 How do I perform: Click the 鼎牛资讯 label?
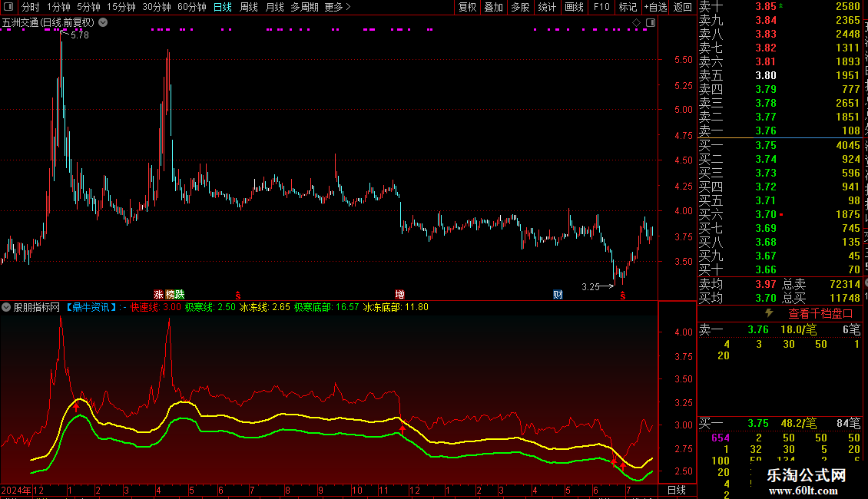point(91,307)
